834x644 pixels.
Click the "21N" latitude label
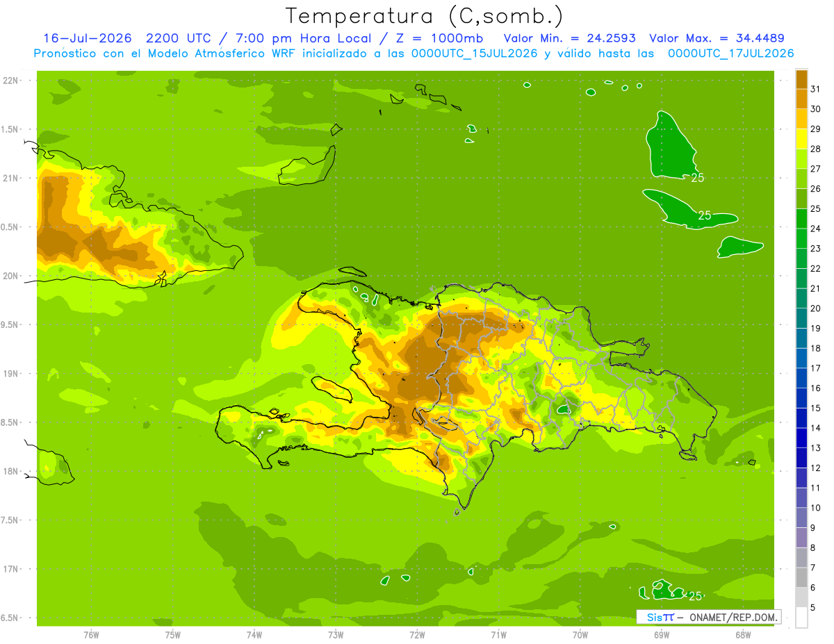(x=11, y=178)
